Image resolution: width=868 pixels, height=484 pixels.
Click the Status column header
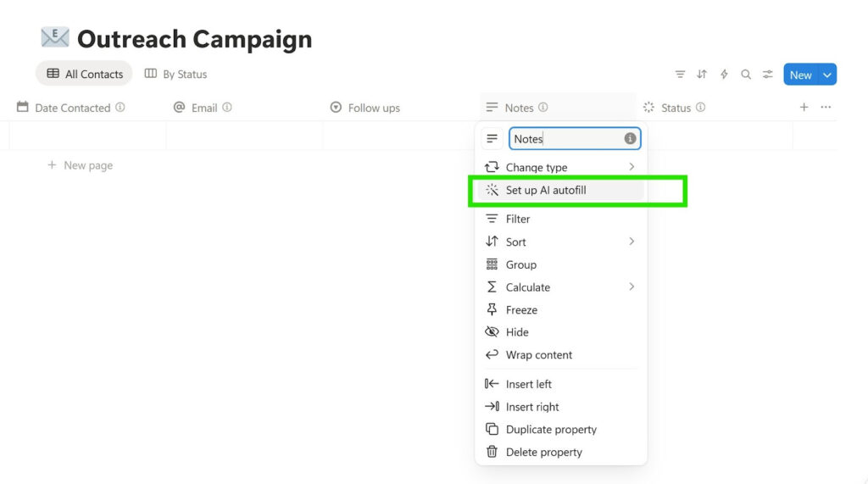pyautogui.click(x=674, y=108)
